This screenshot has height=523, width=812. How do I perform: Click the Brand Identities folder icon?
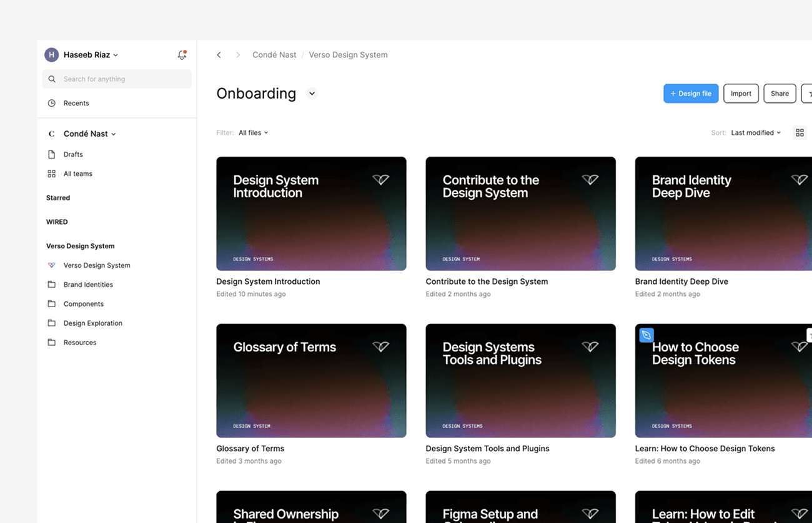tap(52, 285)
